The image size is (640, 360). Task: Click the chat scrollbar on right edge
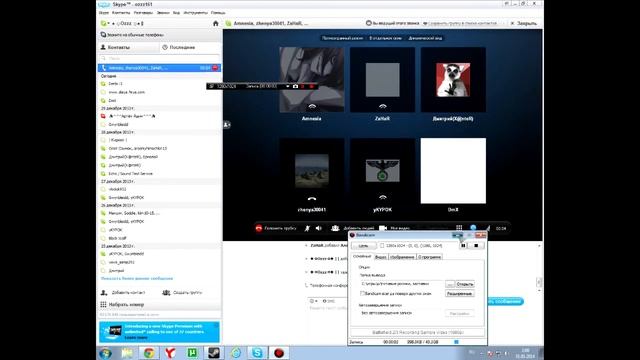tap(539, 282)
